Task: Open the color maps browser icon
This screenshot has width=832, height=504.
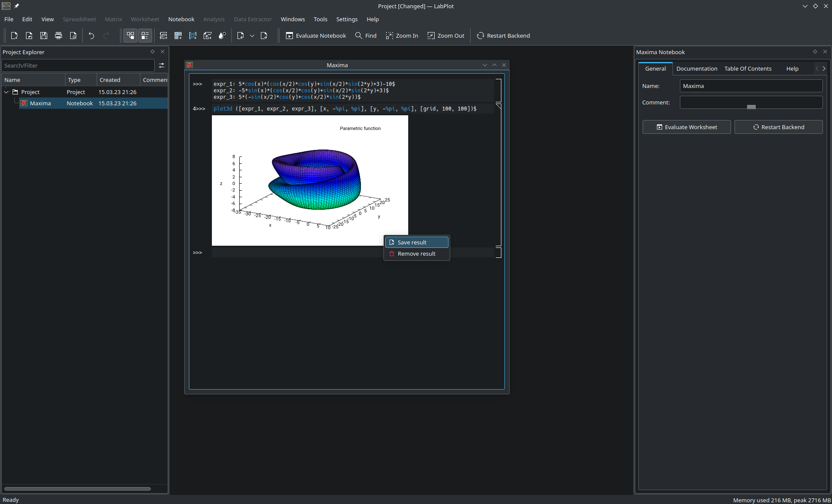Action: pos(222,36)
